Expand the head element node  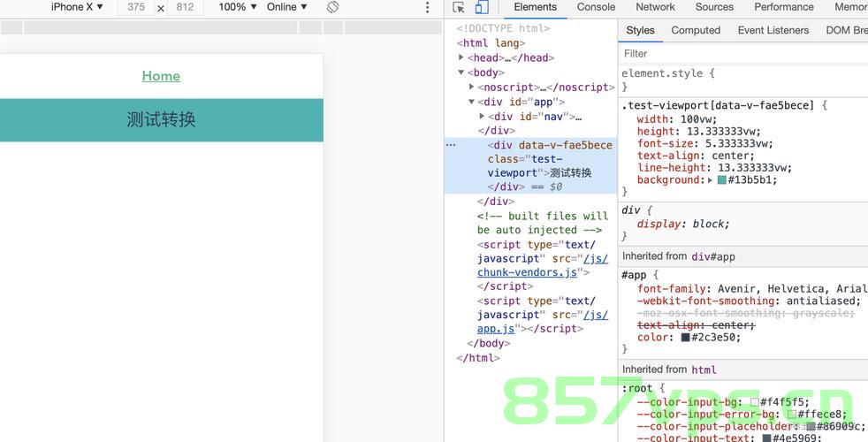tap(461, 57)
